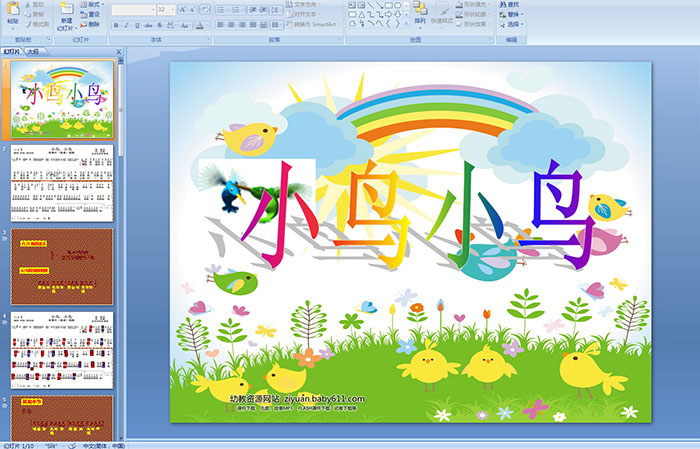Open the Align Text (对齐文本) dropdown
The width and height of the screenshot is (700, 449).
coord(304,14)
